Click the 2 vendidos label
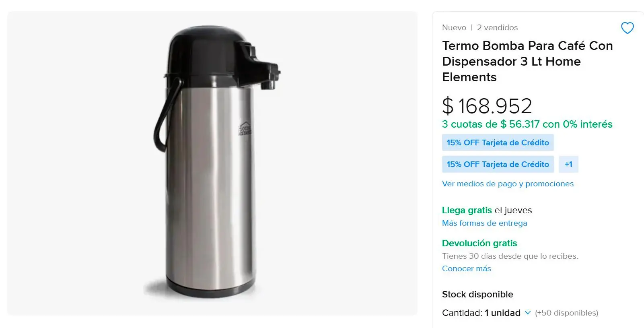 point(497,27)
